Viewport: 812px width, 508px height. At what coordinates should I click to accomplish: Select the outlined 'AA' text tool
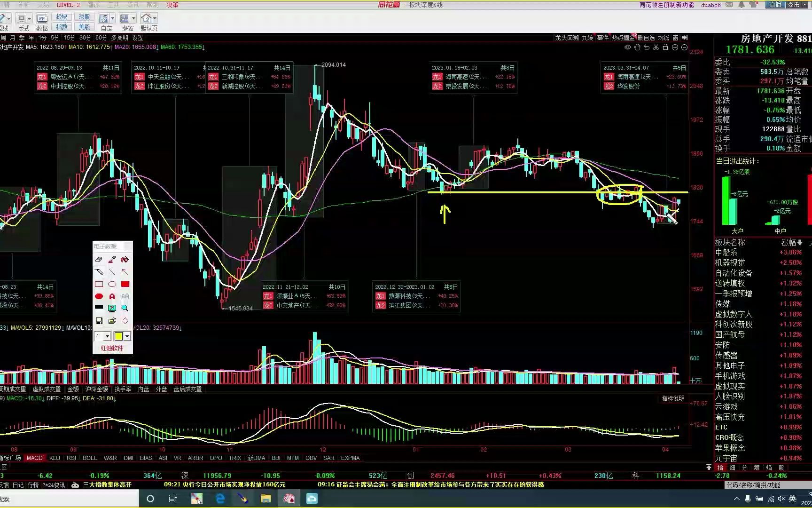tap(125, 296)
